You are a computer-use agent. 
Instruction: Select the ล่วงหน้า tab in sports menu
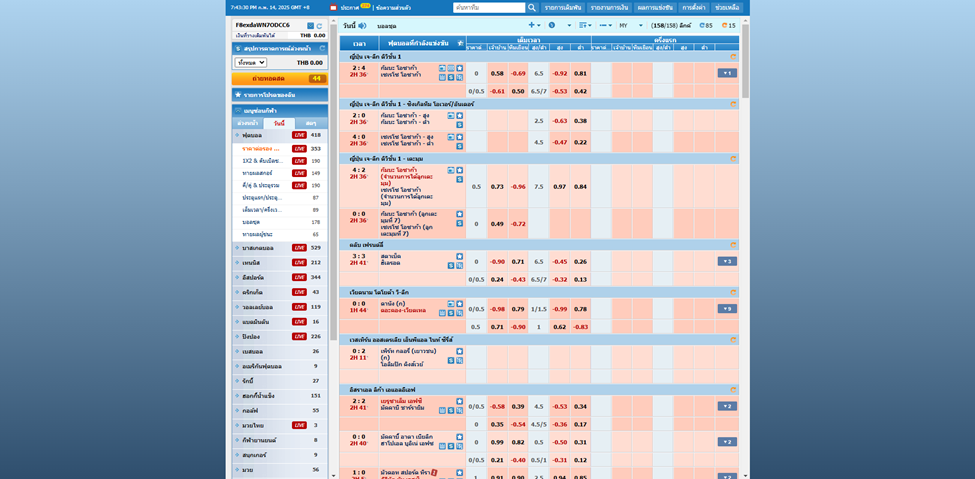247,123
